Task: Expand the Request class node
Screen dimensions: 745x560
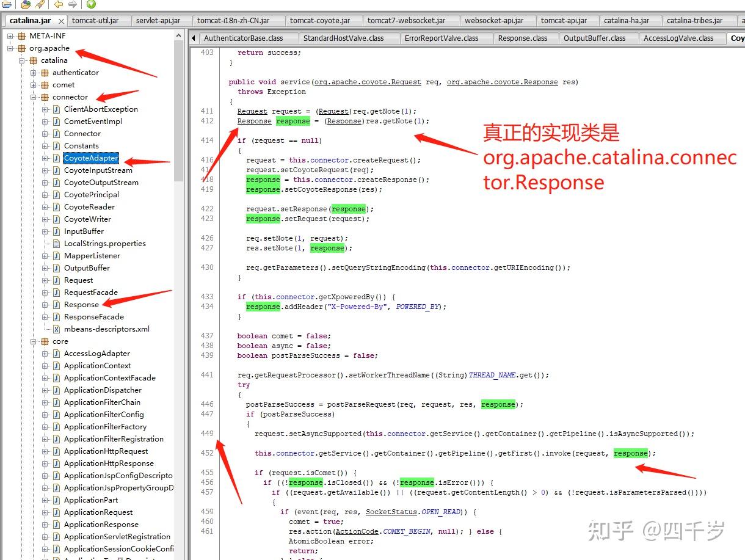Action: click(45, 280)
